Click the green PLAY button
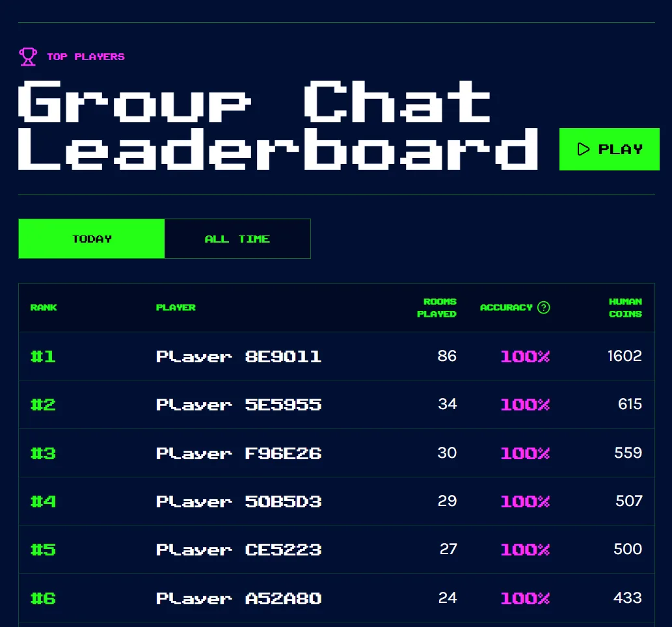The height and width of the screenshot is (627, 672). [609, 149]
